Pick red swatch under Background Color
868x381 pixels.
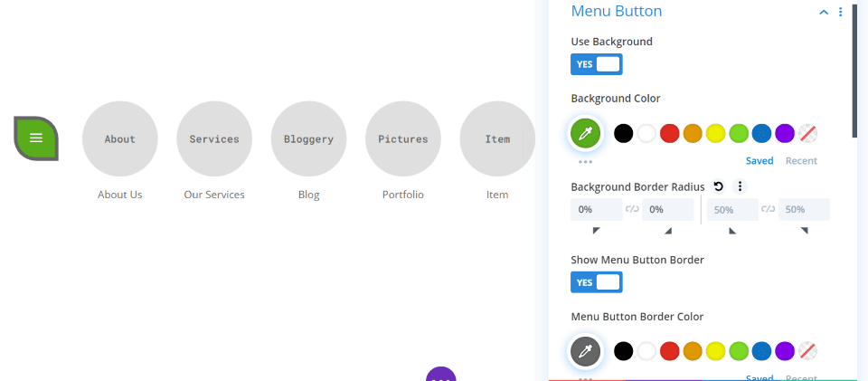click(670, 133)
